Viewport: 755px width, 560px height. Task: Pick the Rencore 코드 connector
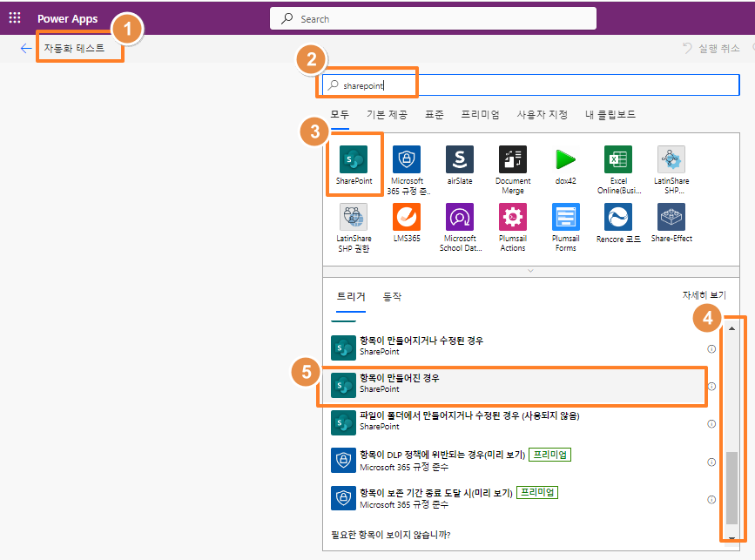tap(618, 217)
